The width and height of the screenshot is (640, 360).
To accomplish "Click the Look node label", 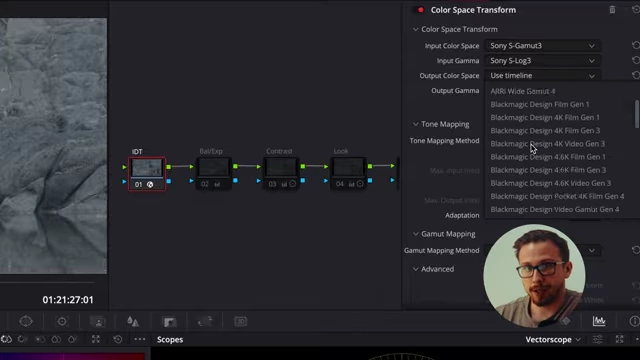I will click(341, 151).
